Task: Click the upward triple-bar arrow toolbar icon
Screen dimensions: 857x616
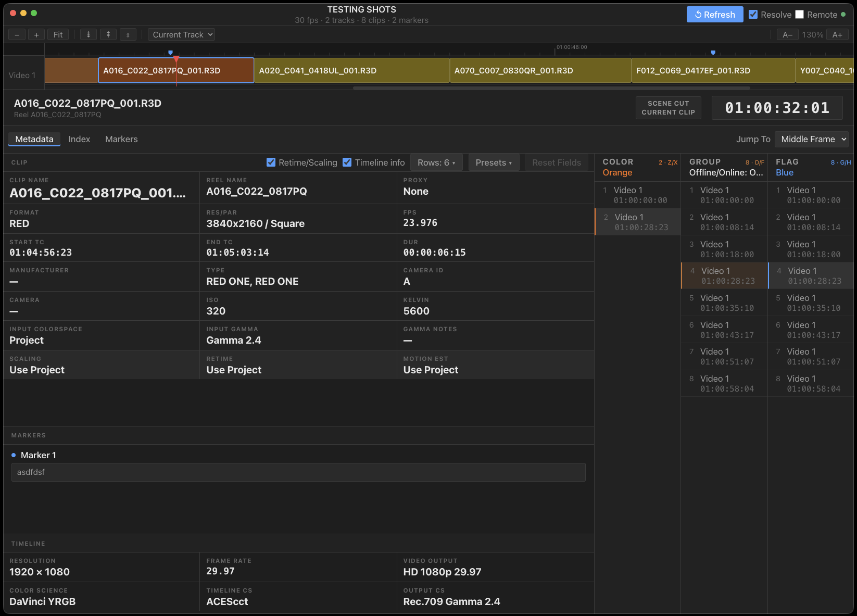Action: pos(108,35)
